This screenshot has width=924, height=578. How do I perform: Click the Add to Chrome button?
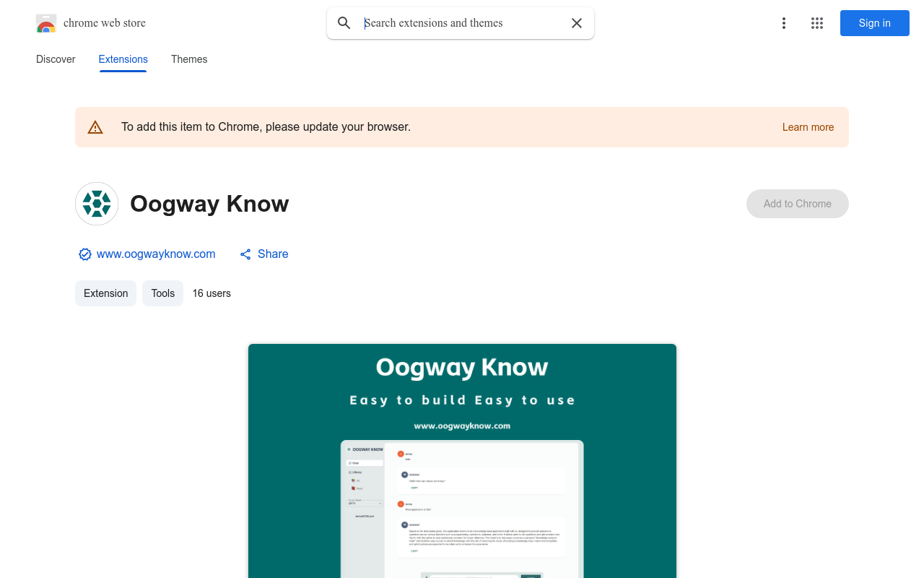(798, 204)
